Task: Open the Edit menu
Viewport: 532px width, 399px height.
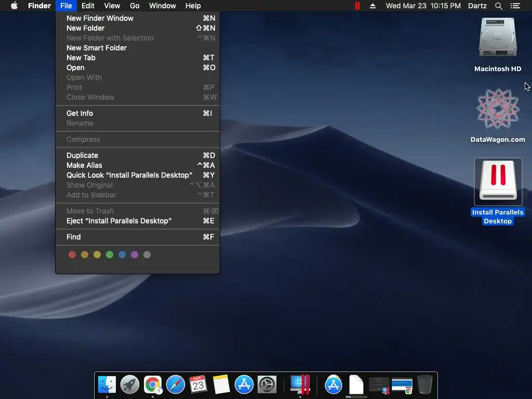Action: point(88,6)
